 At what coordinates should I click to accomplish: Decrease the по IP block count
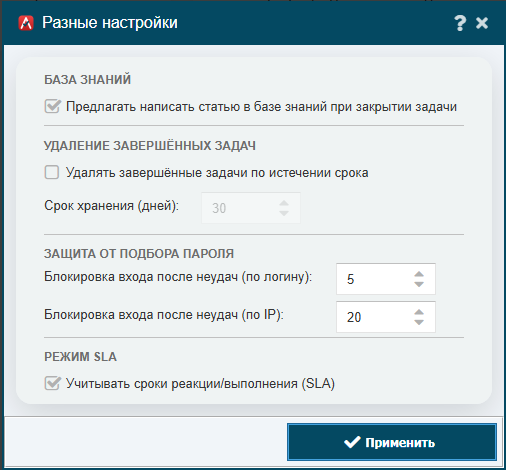click(x=419, y=322)
